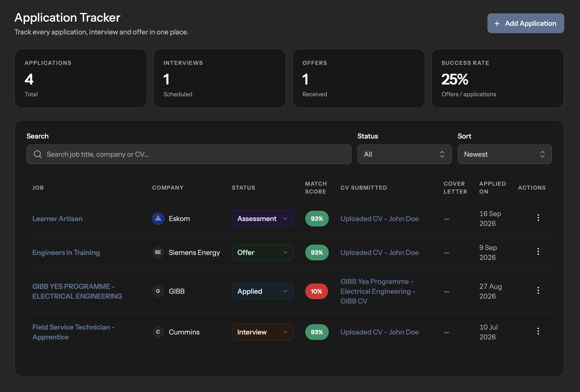
Task: Click the Interviews scheduled stat card
Action: coord(220,78)
